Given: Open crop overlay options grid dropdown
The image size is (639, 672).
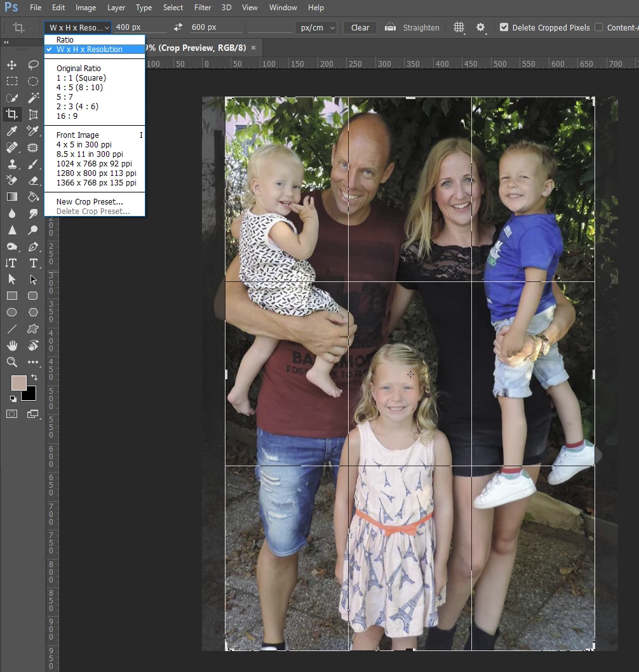Looking at the screenshot, I should tap(459, 28).
